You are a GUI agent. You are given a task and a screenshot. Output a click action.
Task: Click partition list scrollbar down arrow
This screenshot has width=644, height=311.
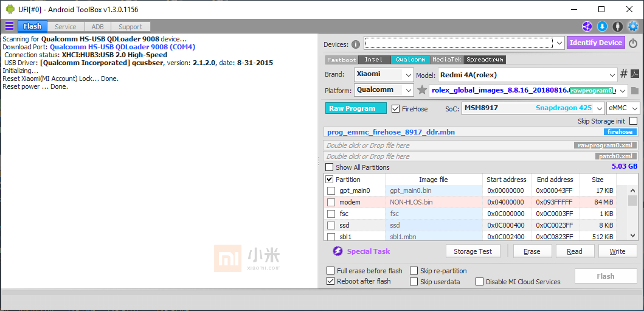633,236
